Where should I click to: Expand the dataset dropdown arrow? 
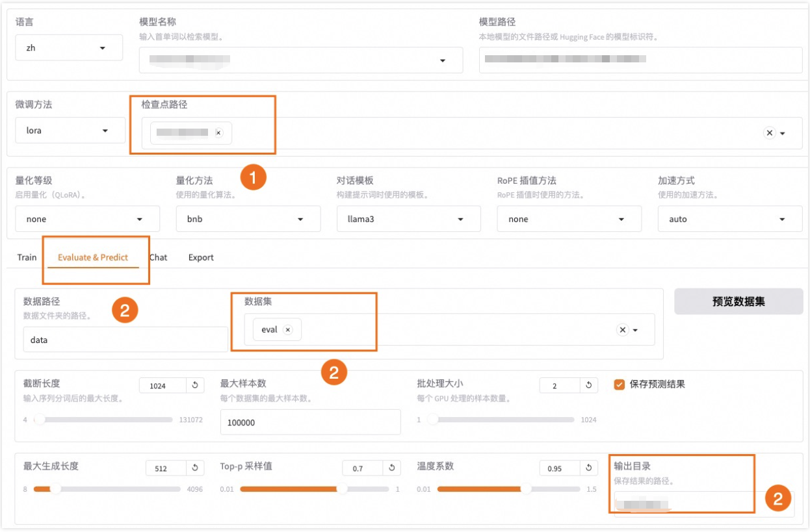(636, 330)
